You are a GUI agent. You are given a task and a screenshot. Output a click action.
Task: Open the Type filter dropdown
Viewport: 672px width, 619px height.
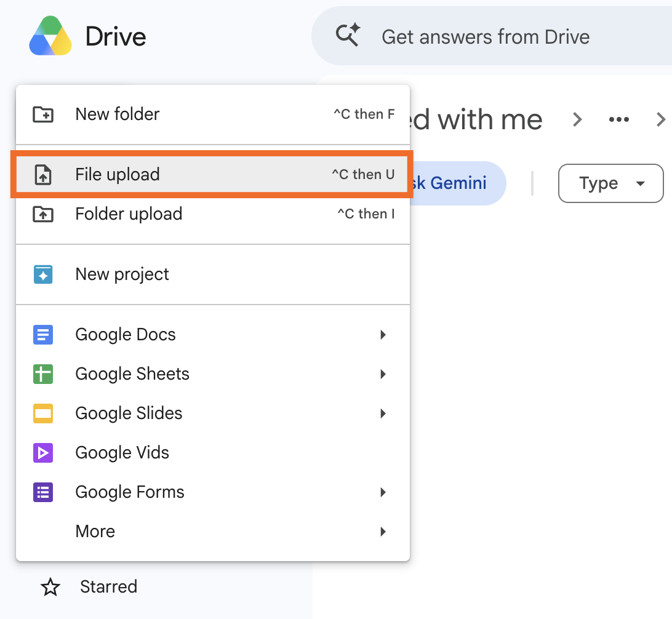[610, 183]
